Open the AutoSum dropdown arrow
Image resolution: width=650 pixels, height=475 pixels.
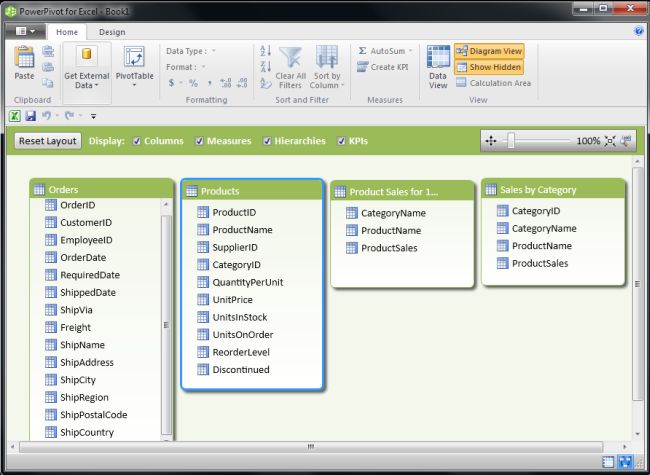(411, 51)
